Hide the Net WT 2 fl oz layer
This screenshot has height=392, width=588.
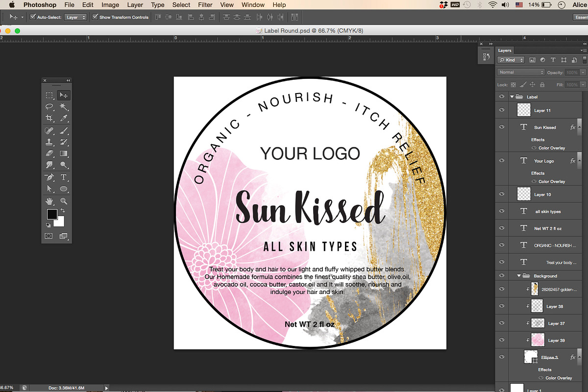501,228
